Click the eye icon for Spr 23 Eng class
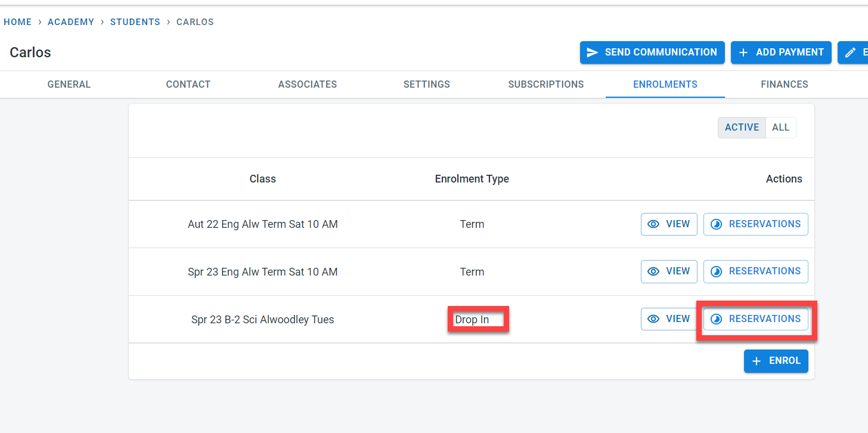 point(653,271)
